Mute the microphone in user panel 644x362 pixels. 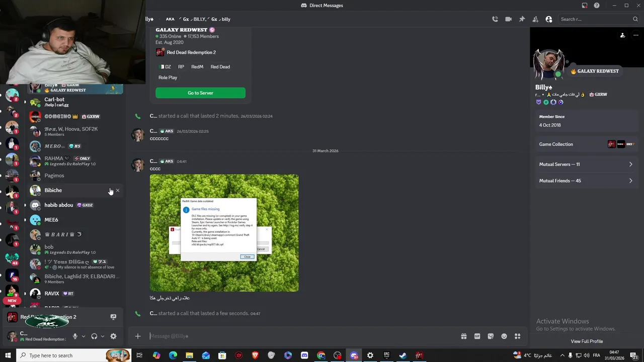(x=75, y=336)
